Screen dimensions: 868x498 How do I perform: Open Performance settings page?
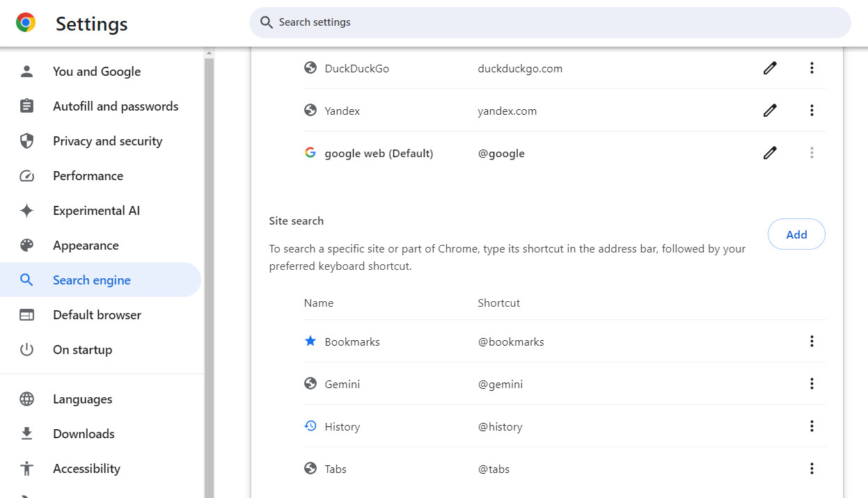click(x=100, y=175)
